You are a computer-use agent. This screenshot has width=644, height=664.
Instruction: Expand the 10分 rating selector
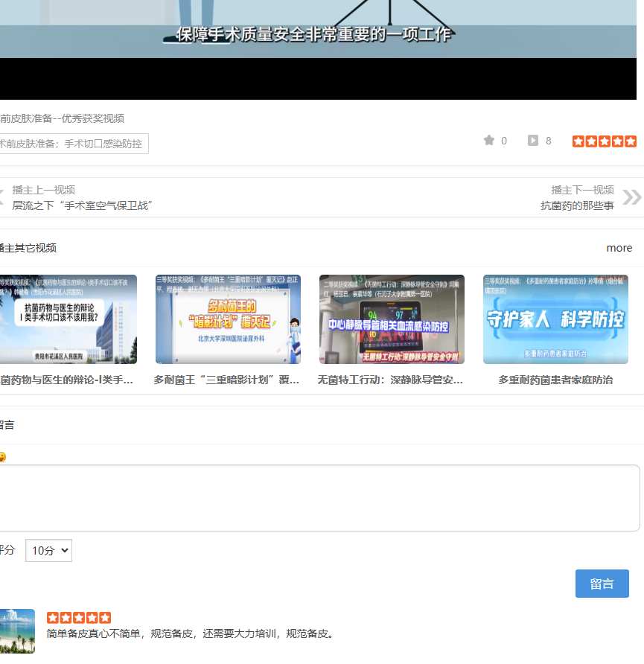pyautogui.click(x=48, y=550)
